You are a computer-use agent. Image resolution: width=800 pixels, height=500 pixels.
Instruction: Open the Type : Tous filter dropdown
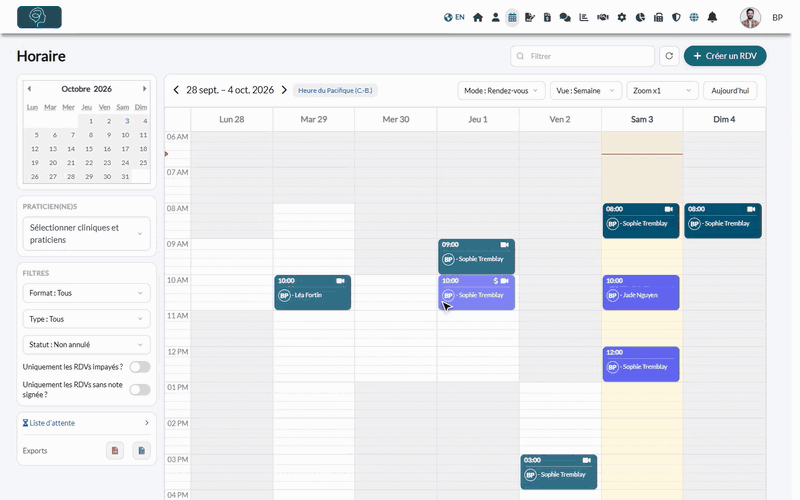tap(86, 319)
